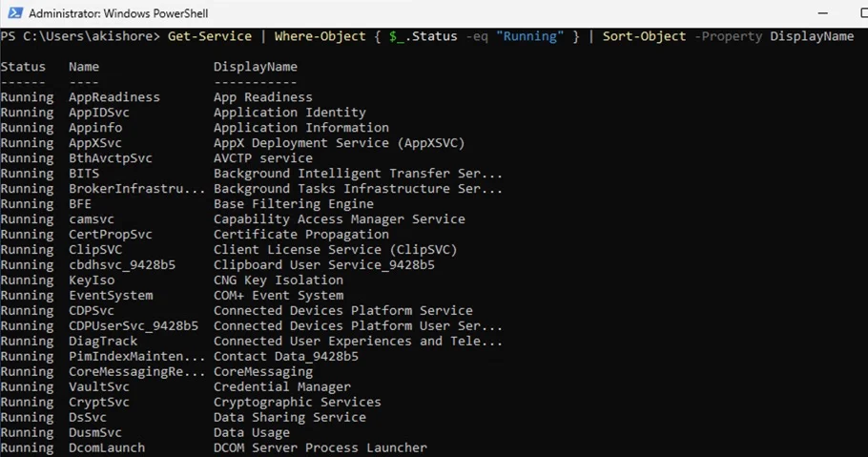This screenshot has height=457, width=868.
Task: Click the ClipSVC service name
Action: (95, 250)
